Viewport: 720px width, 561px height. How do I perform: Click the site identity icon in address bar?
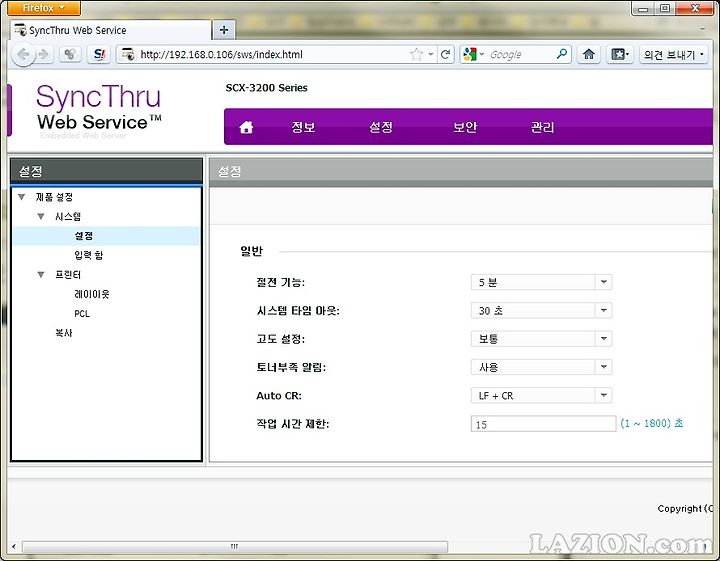click(129, 55)
